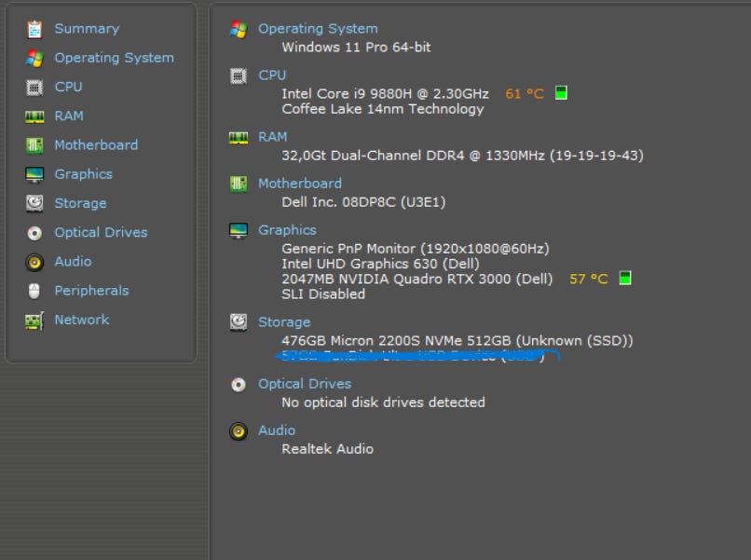The height and width of the screenshot is (560, 751).
Task: Click the Summary clipboard icon in sidebar
Action: 34,29
